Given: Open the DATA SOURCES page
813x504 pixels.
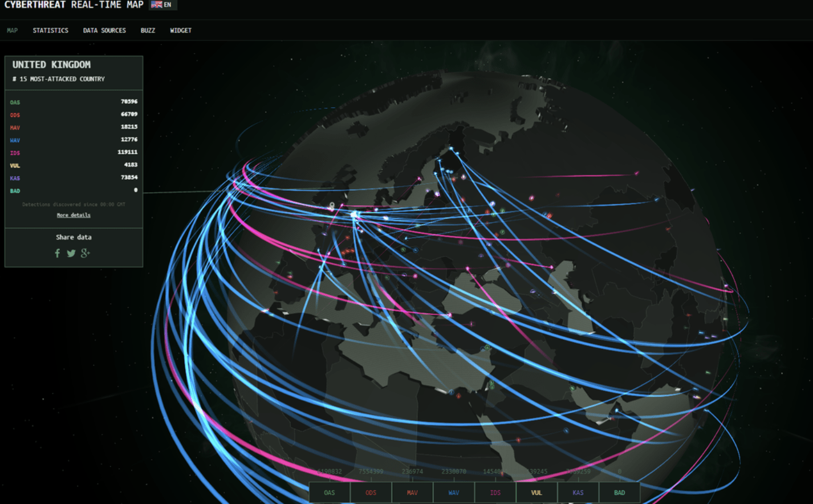Looking at the screenshot, I should 104,30.
